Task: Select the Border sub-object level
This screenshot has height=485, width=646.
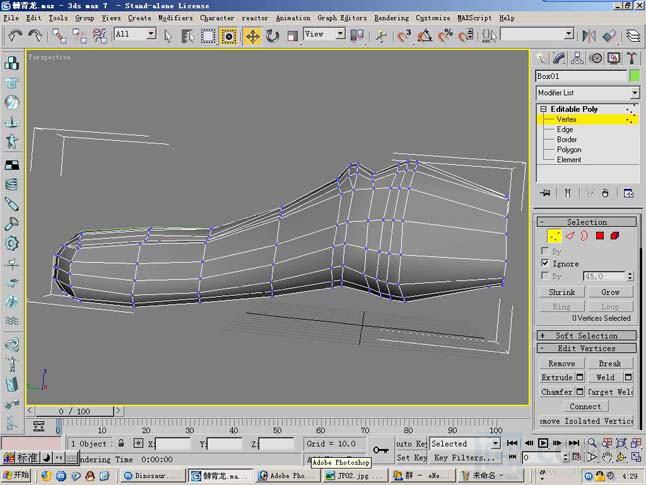Action: (x=566, y=139)
